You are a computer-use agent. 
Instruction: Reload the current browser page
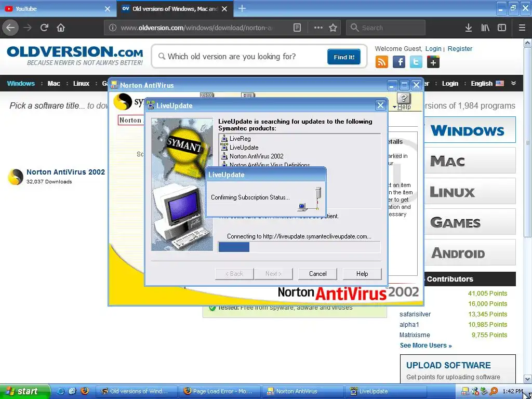(x=44, y=28)
